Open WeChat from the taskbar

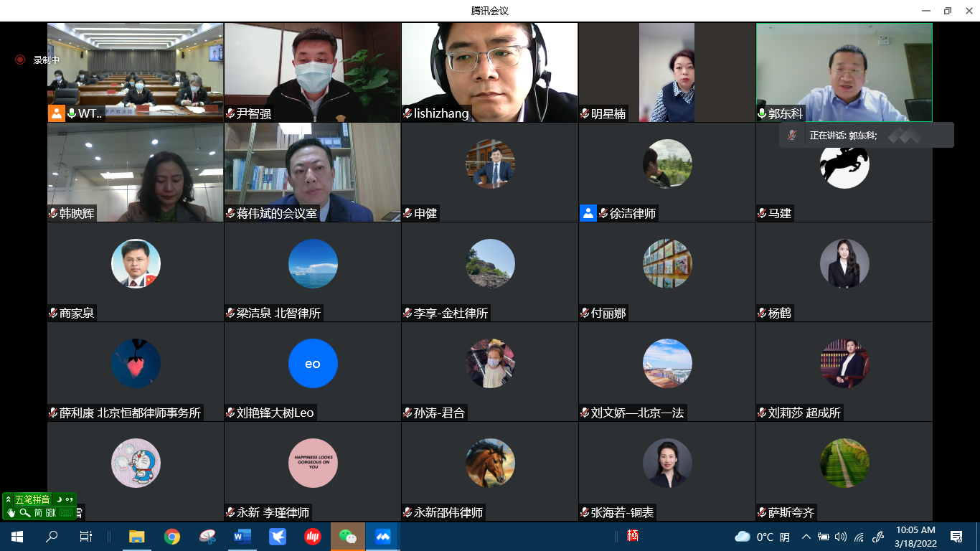[x=347, y=536]
